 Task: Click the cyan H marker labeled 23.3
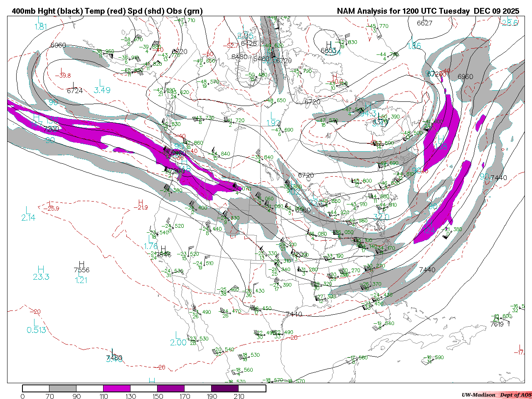41,270
